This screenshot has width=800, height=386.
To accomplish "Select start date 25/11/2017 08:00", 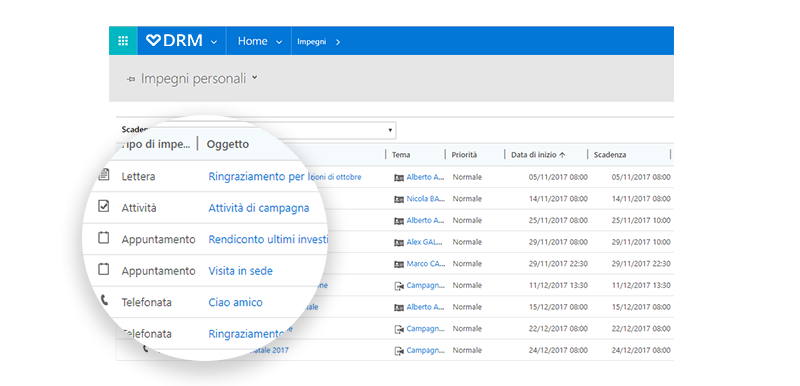I will [x=558, y=221].
